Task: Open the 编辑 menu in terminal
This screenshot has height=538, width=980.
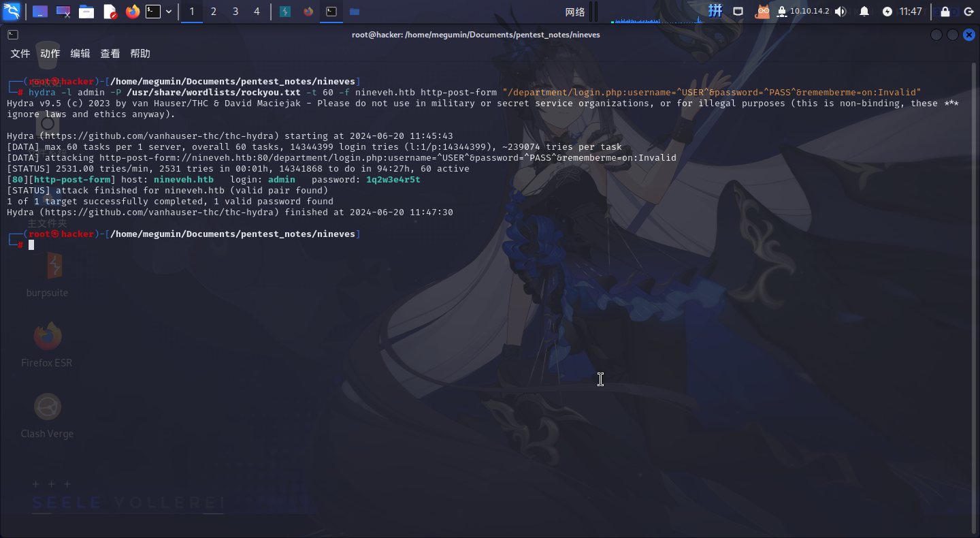Action: [80, 53]
